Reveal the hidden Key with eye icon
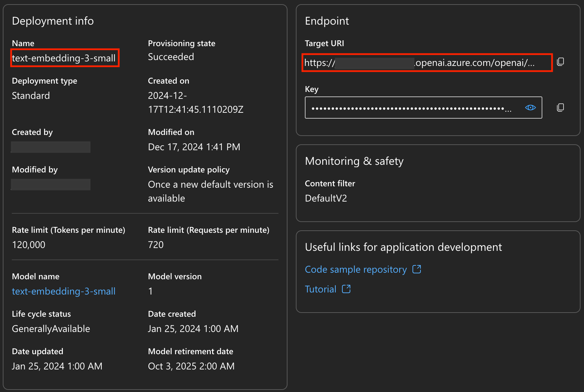This screenshot has height=392, width=584. (x=530, y=108)
